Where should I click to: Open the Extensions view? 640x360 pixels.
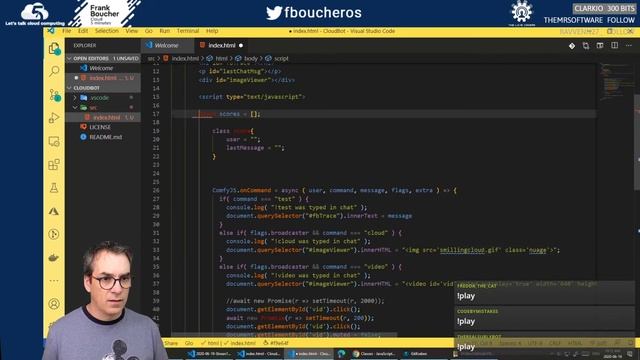point(54,164)
